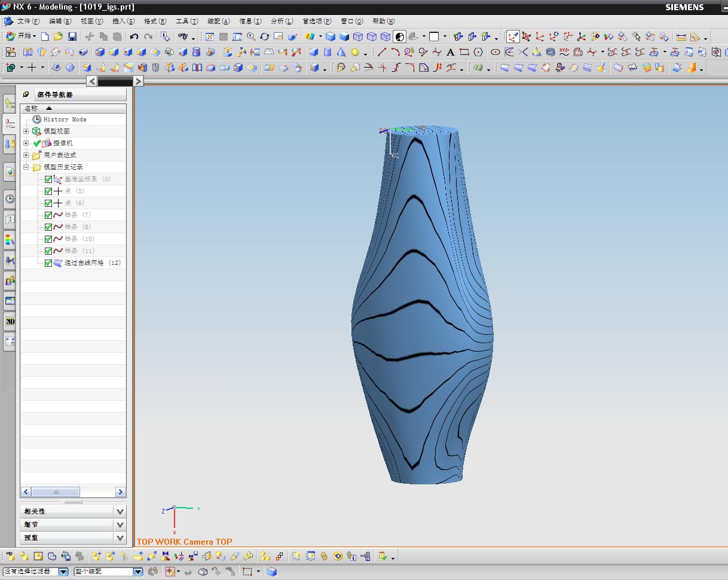
Task: Uncheck the 通过曲线网格 (12) checkbox
Action: point(48,262)
